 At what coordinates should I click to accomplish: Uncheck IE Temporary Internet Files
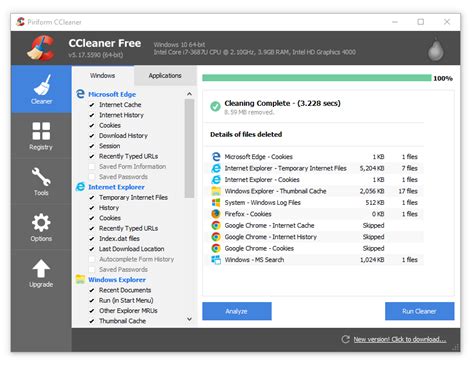[92, 197]
